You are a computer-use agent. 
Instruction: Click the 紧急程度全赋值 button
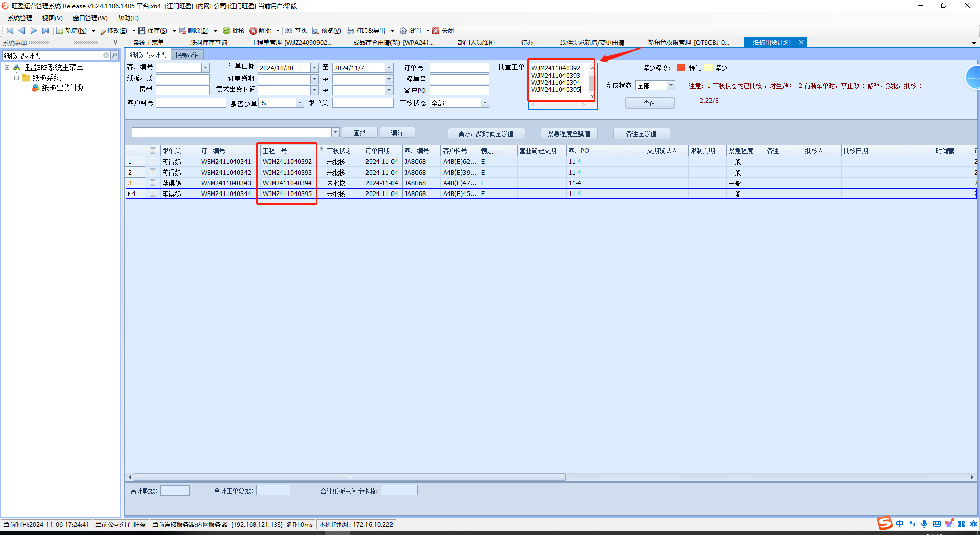tap(569, 134)
